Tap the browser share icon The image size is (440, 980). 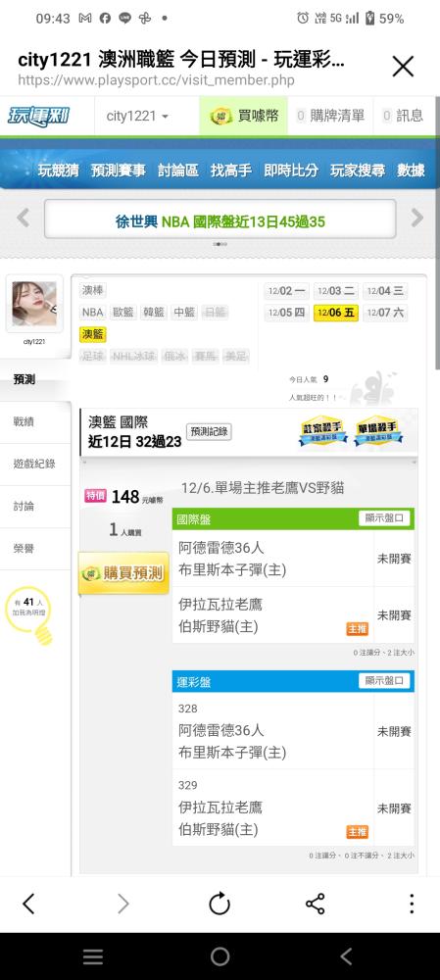pos(315,904)
